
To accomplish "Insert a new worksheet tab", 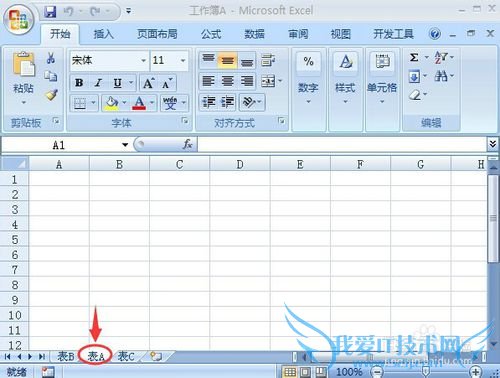I will click(x=156, y=357).
